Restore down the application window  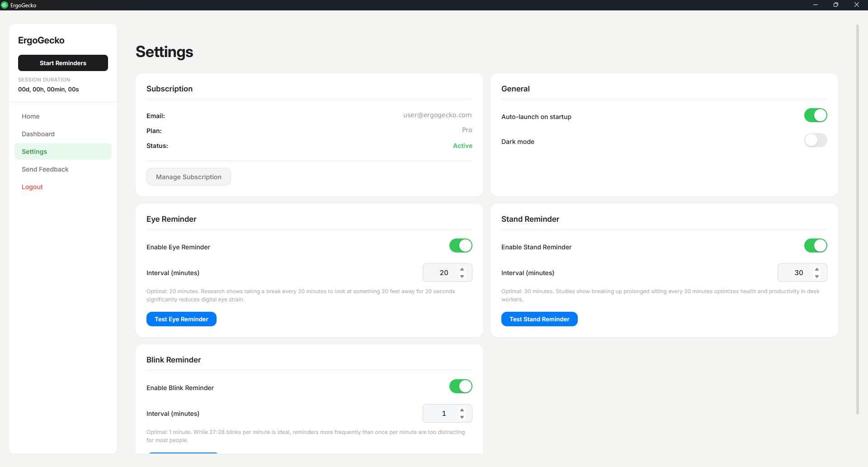pos(836,5)
